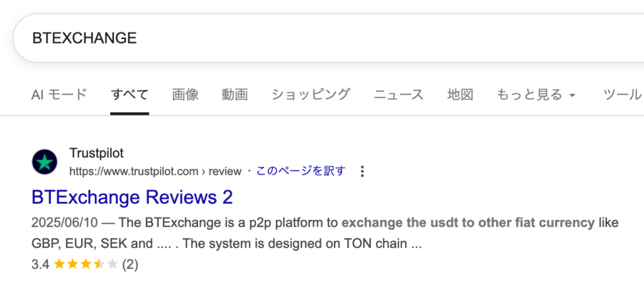
Task: Switch to the AI モード tab
Action: [59, 95]
